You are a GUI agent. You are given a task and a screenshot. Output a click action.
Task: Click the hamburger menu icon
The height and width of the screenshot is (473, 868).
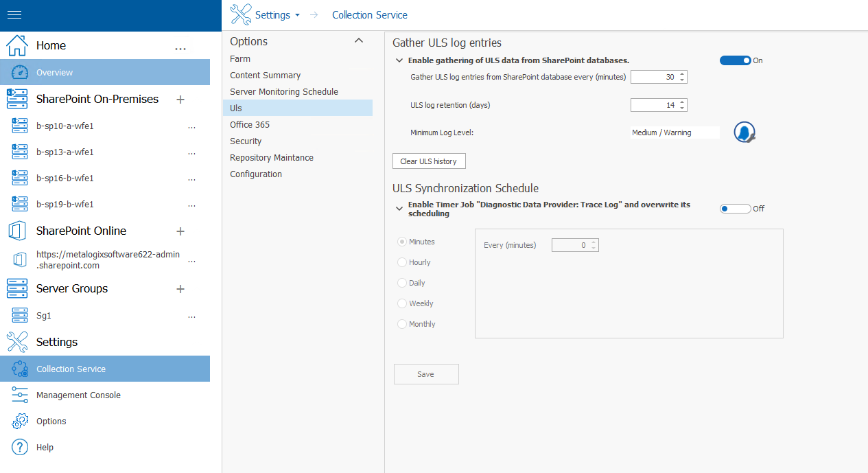14,15
